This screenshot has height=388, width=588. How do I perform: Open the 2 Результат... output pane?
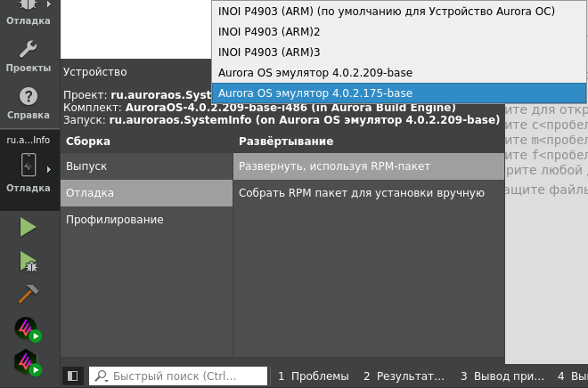404,376
